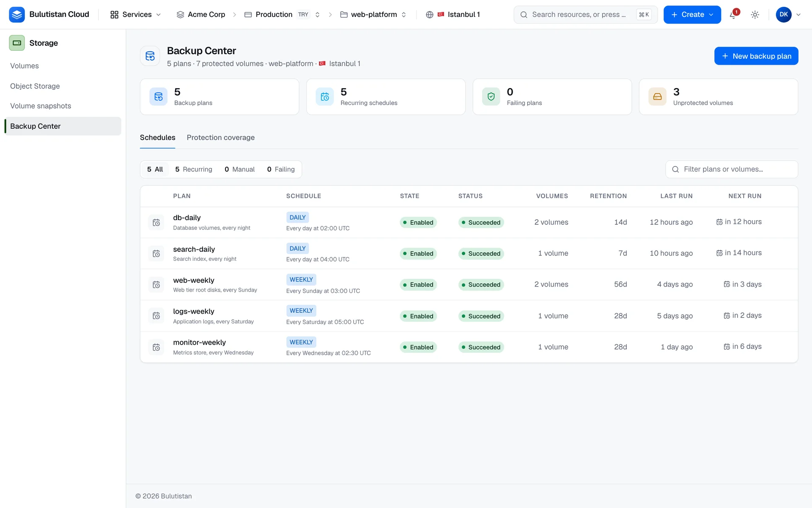
Task: Click the web-weekly row schedule icon
Action: click(x=156, y=284)
